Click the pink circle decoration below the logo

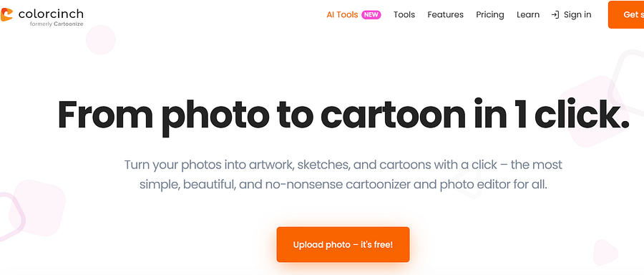coord(101,40)
